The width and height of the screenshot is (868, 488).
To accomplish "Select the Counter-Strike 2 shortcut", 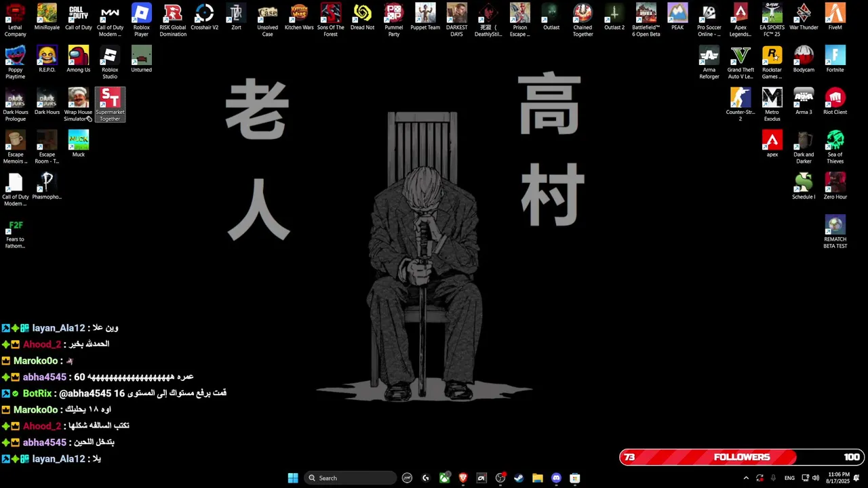I will point(741,105).
